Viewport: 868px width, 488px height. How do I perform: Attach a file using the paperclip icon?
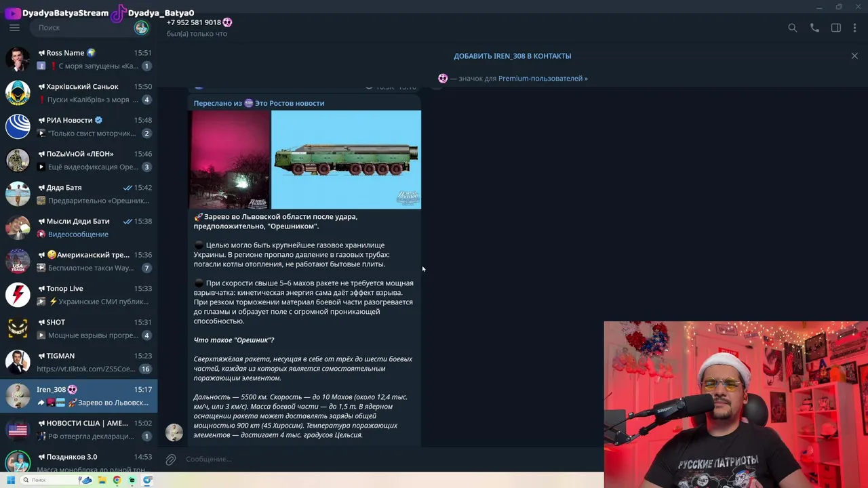coord(171,460)
